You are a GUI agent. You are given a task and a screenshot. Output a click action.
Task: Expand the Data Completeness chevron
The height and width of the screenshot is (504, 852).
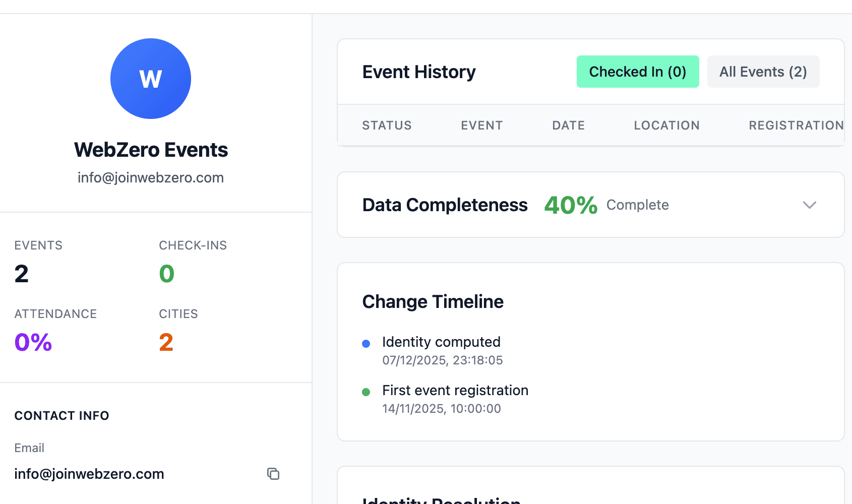click(x=810, y=205)
